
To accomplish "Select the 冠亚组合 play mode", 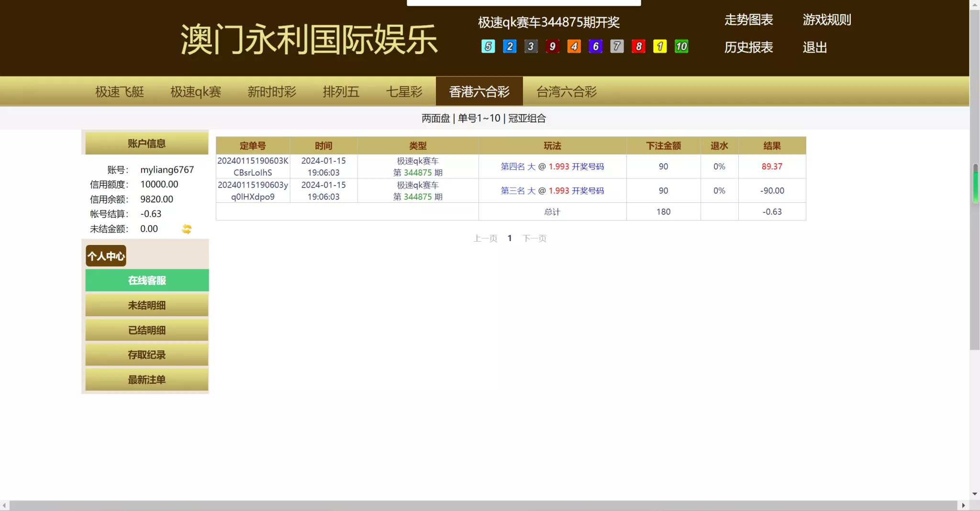I will (x=527, y=118).
